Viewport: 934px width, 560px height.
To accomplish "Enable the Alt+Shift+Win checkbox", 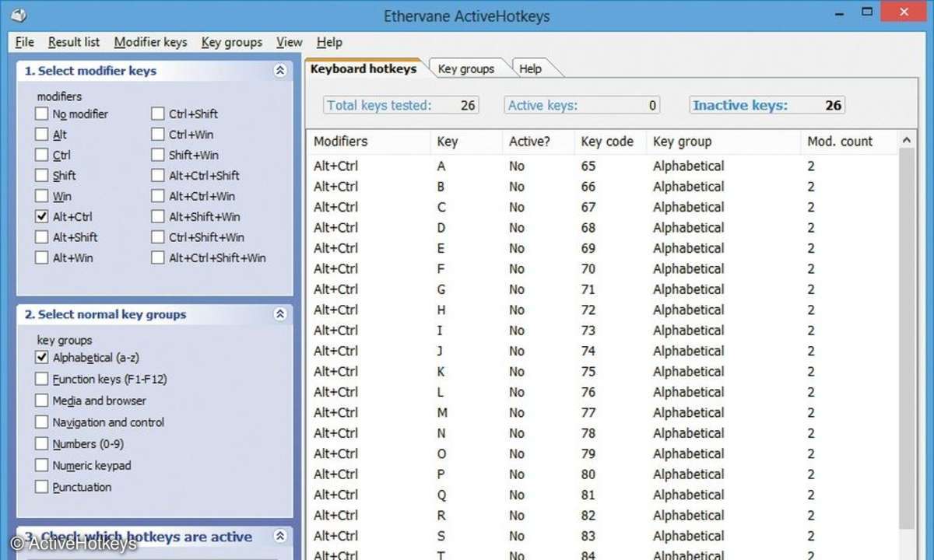I will 158,217.
